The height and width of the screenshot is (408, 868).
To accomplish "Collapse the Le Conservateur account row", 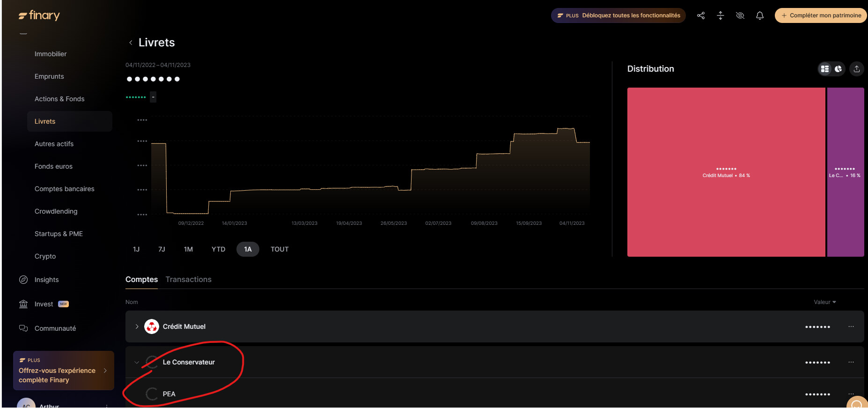I will click(137, 362).
